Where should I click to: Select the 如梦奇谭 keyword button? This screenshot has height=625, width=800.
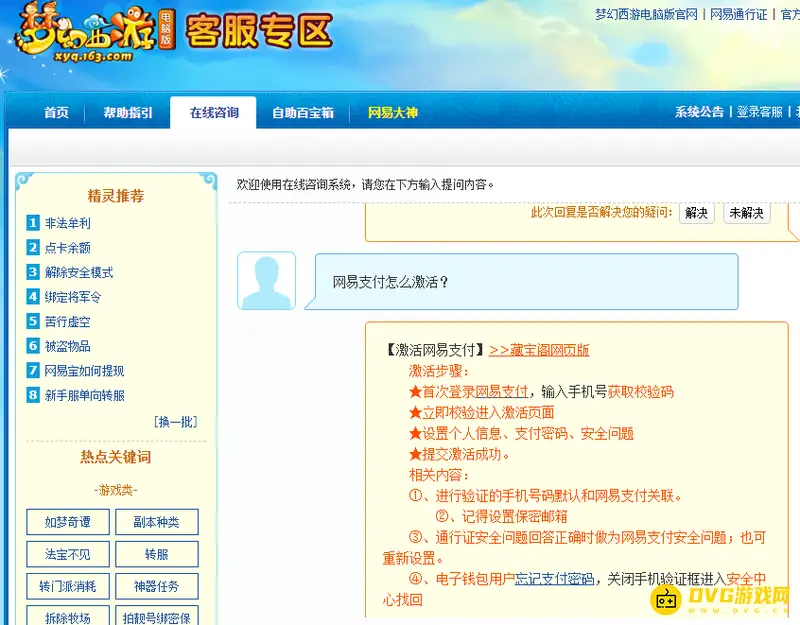coord(68,522)
